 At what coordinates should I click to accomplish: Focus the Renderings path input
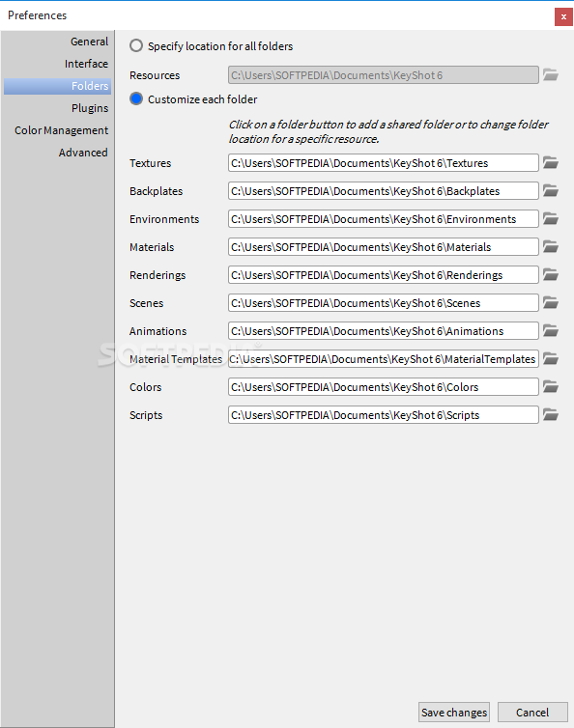(384, 275)
